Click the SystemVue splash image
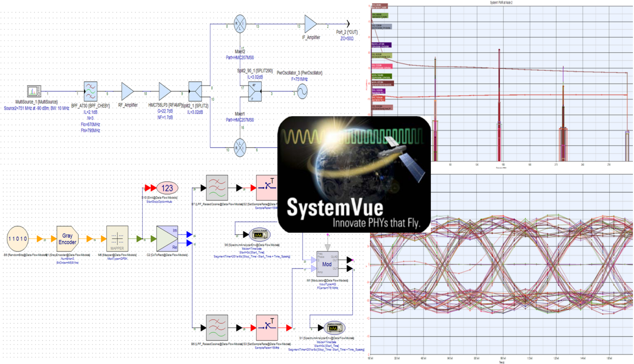This screenshot has width=634, height=364. click(354, 175)
